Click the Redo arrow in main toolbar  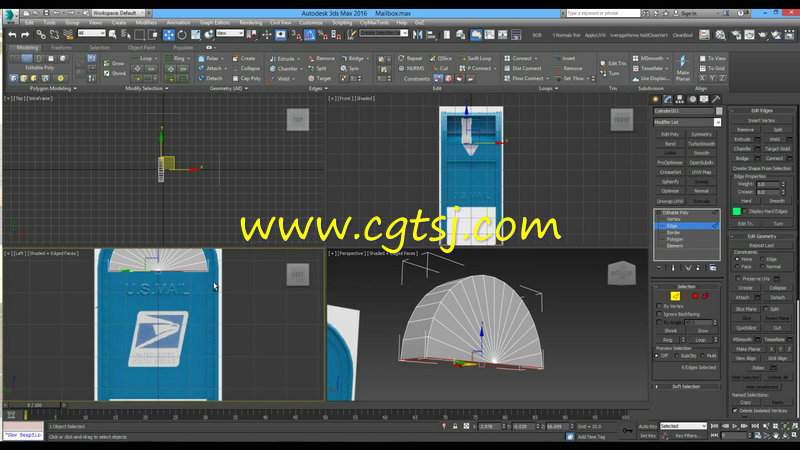[25, 35]
